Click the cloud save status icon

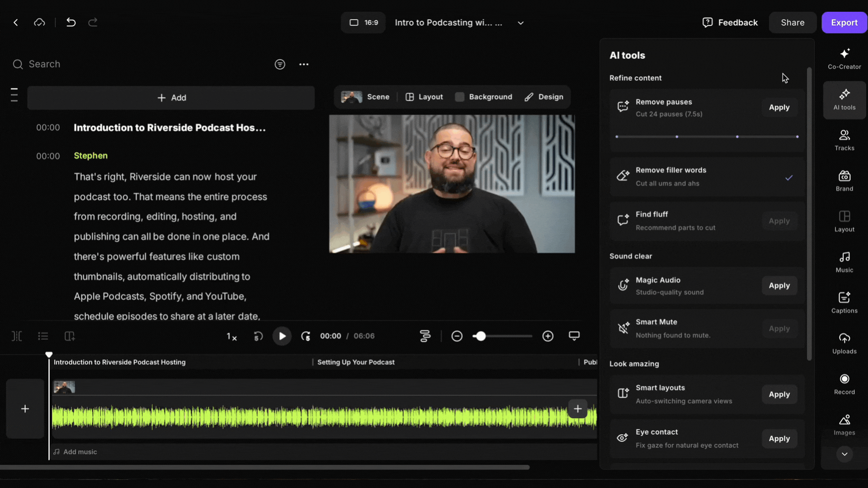point(39,22)
